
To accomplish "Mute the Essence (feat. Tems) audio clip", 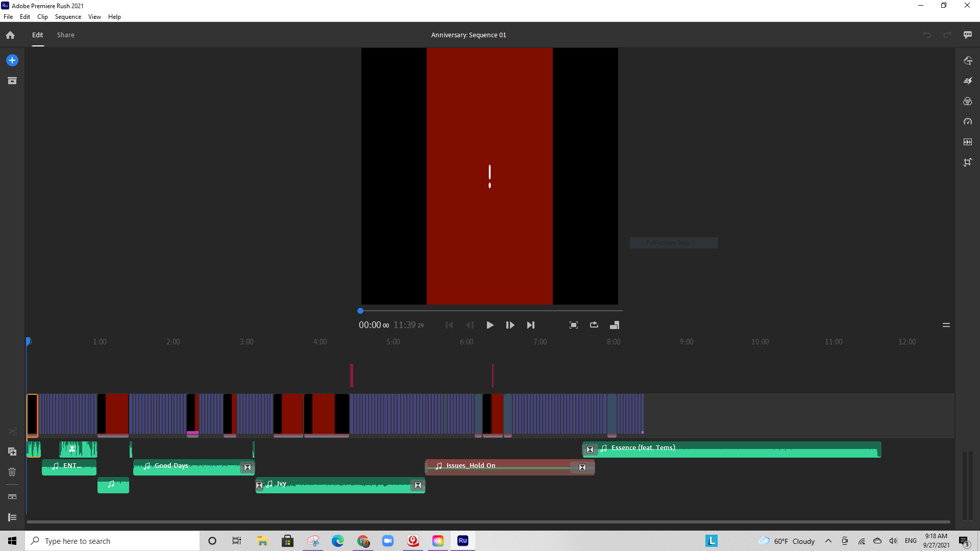I will 591,449.
